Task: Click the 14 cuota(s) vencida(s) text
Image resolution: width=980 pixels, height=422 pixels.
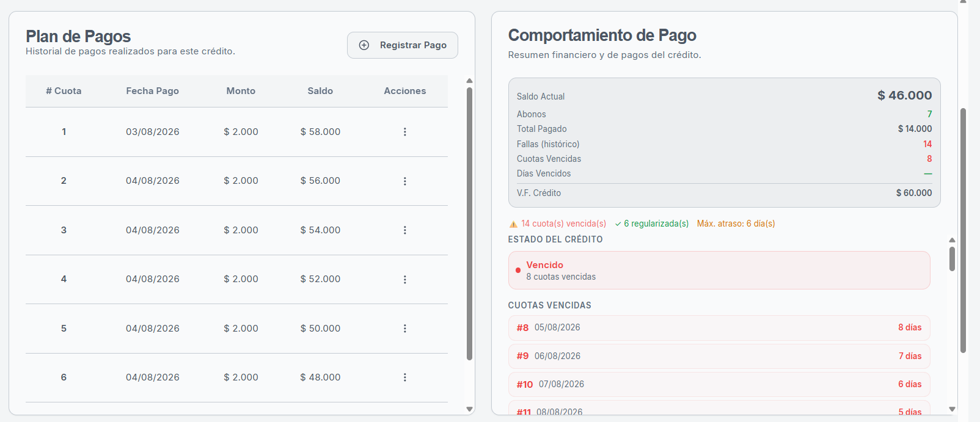Action: [564, 224]
